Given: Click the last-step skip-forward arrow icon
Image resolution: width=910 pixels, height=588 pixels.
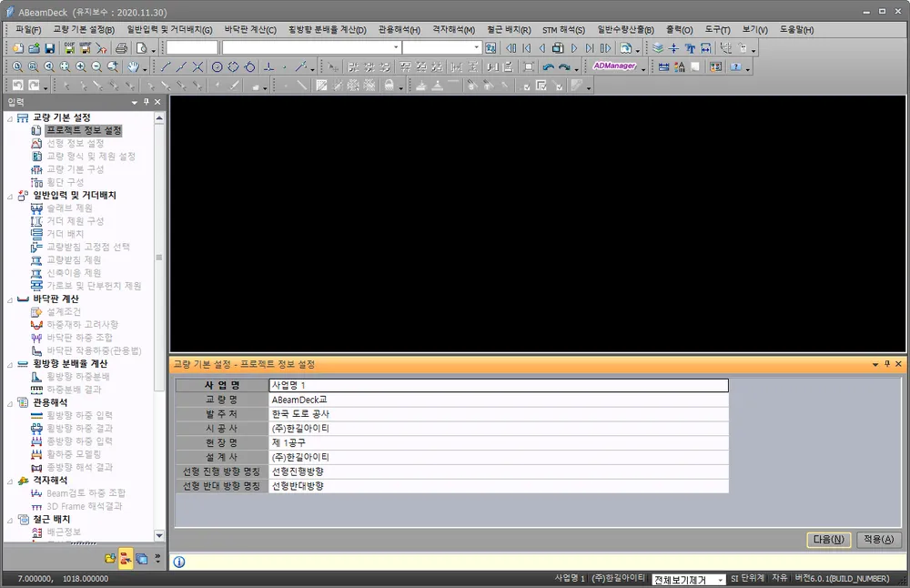Looking at the screenshot, I should (590, 48).
